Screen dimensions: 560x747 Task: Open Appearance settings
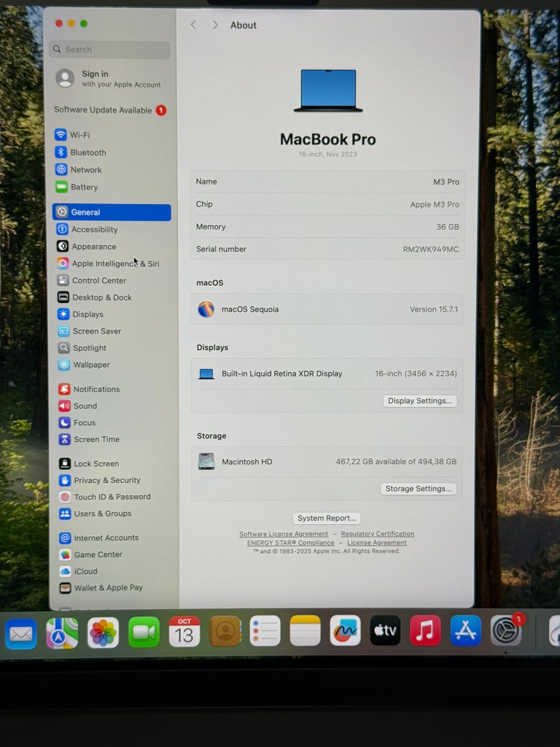[x=87, y=246]
